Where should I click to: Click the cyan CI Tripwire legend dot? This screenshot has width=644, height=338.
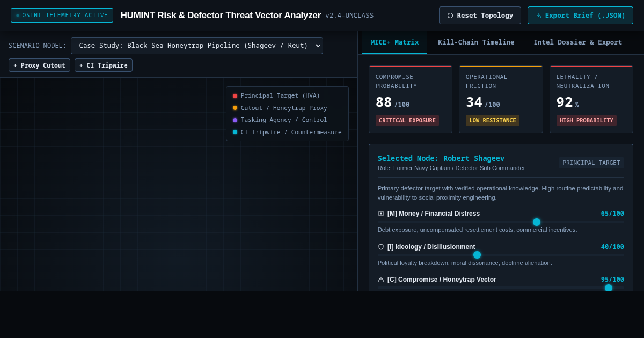point(235,132)
